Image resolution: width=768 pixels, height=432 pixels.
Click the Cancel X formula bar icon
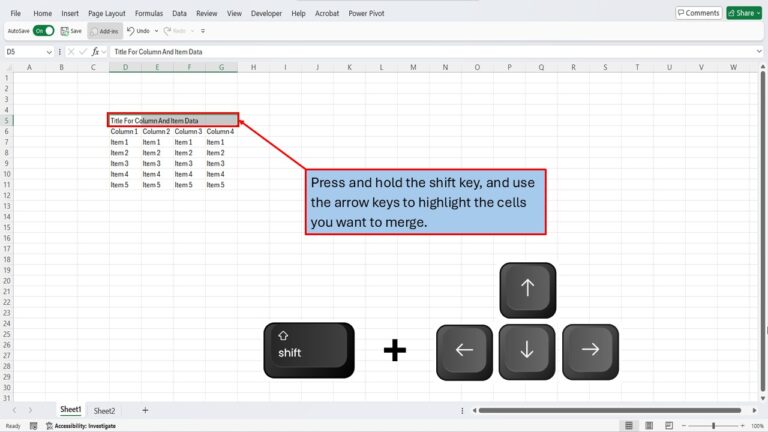pyautogui.click(x=71, y=51)
